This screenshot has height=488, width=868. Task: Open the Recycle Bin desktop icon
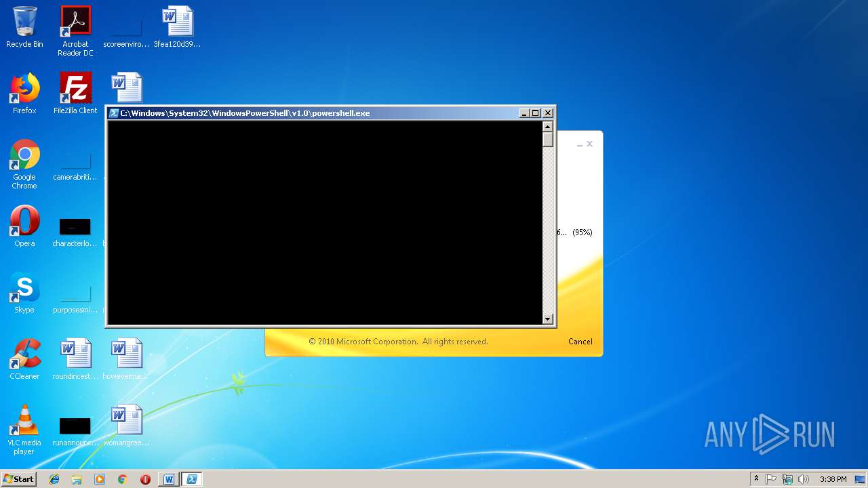(24, 27)
